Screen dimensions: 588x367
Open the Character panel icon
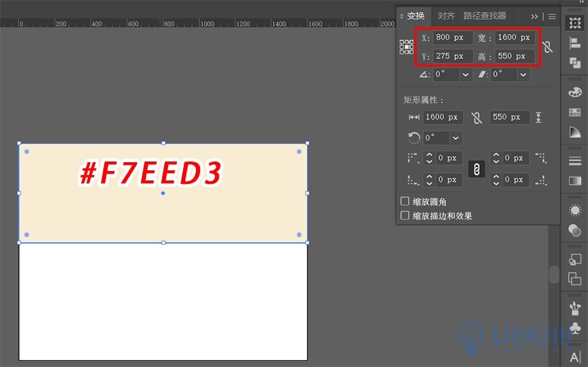574,358
